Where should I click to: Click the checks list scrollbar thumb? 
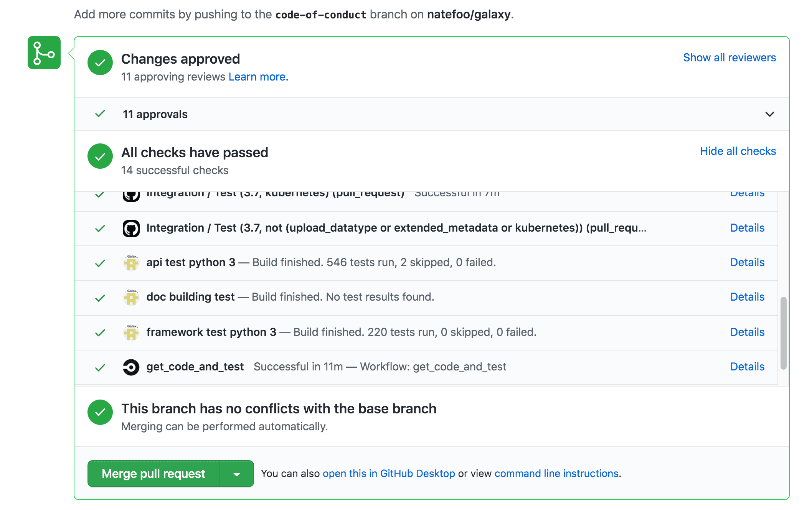coord(783,333)
